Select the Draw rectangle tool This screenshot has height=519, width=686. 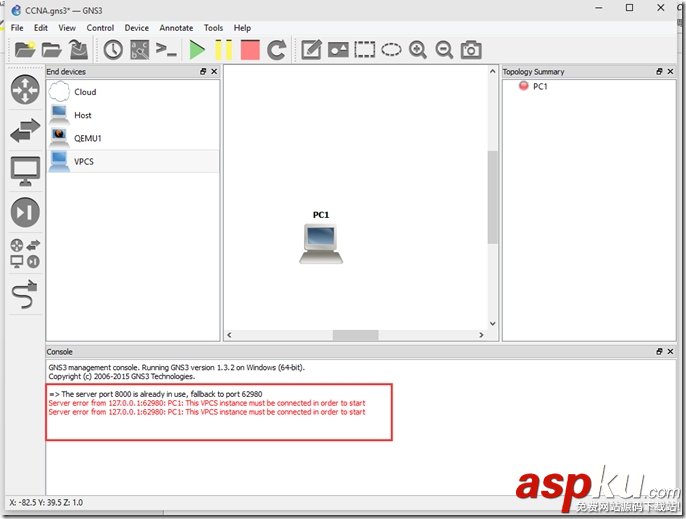tap(364, 49)
